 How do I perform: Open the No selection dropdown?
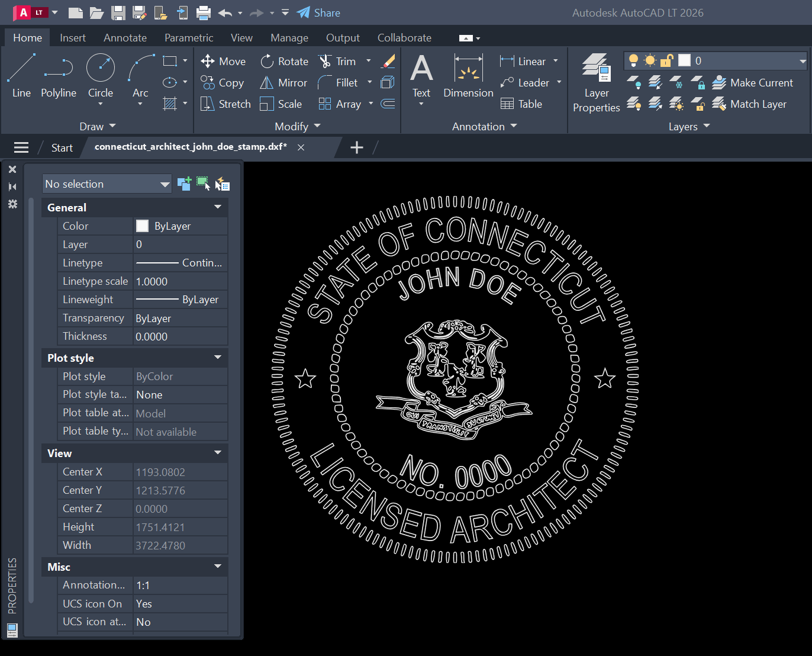(107, 184)
